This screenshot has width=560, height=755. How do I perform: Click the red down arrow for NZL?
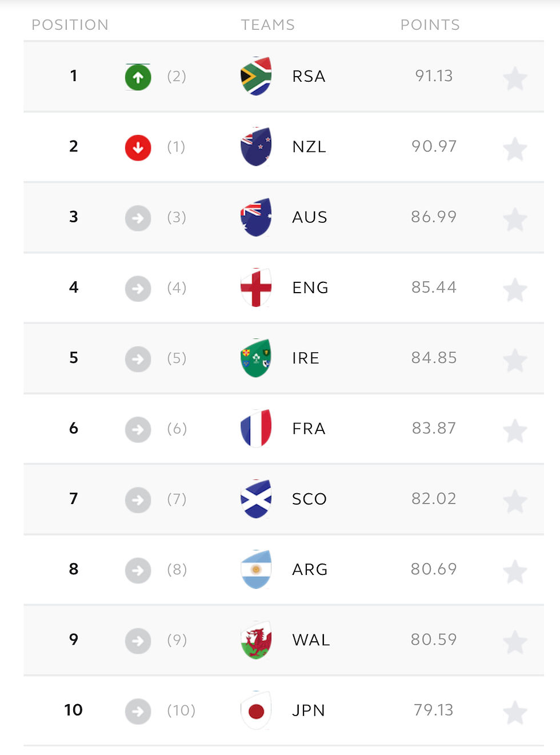[x=138, y=147]
